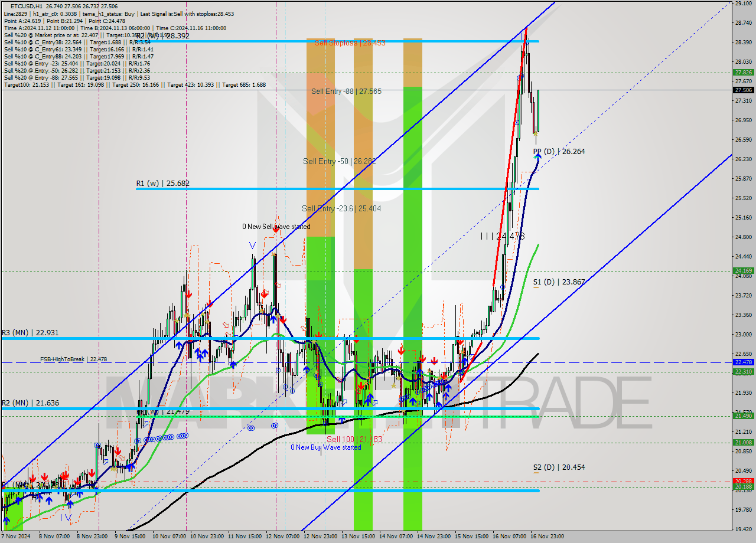Click the 20.850 price scale value
Image resolution: width=756 pixels, height=543 pixels.
(743, 451)
